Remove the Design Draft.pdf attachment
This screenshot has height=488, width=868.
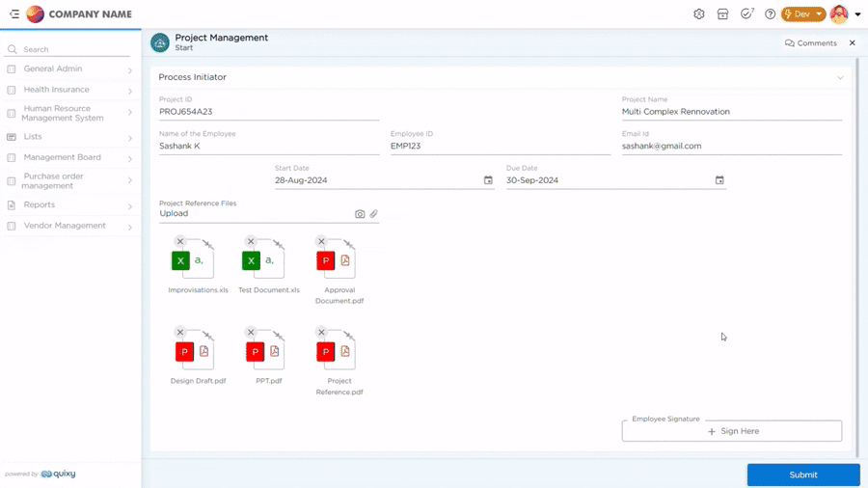click(x=180, y=333)
